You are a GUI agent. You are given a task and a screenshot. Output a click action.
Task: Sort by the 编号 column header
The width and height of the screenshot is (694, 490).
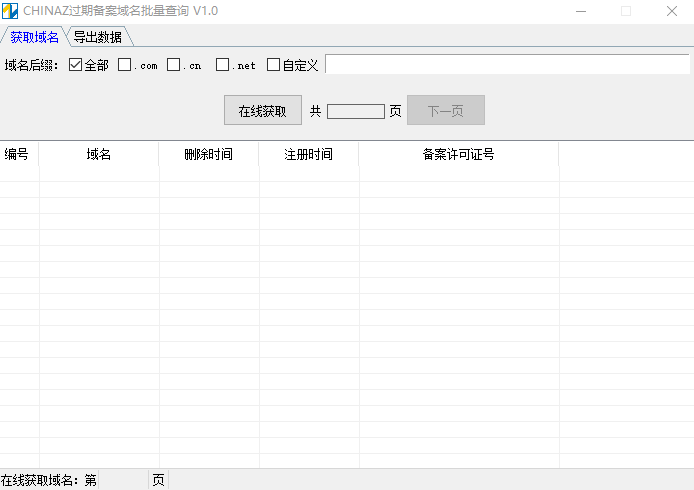17,155
